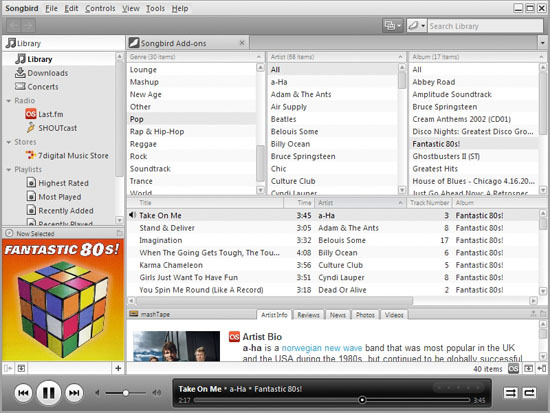Add a new playlist with plus button
Viewport: 550px width, 413px height.
[118, 368]
